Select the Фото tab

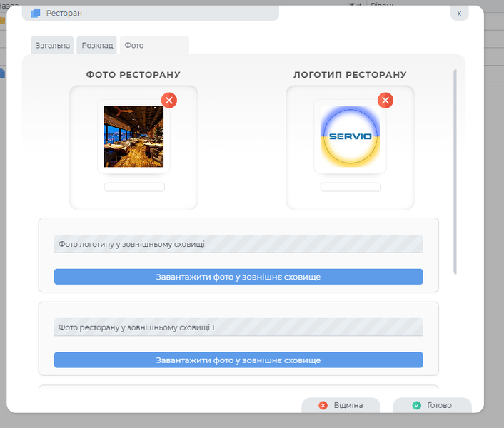pos(134,45)
